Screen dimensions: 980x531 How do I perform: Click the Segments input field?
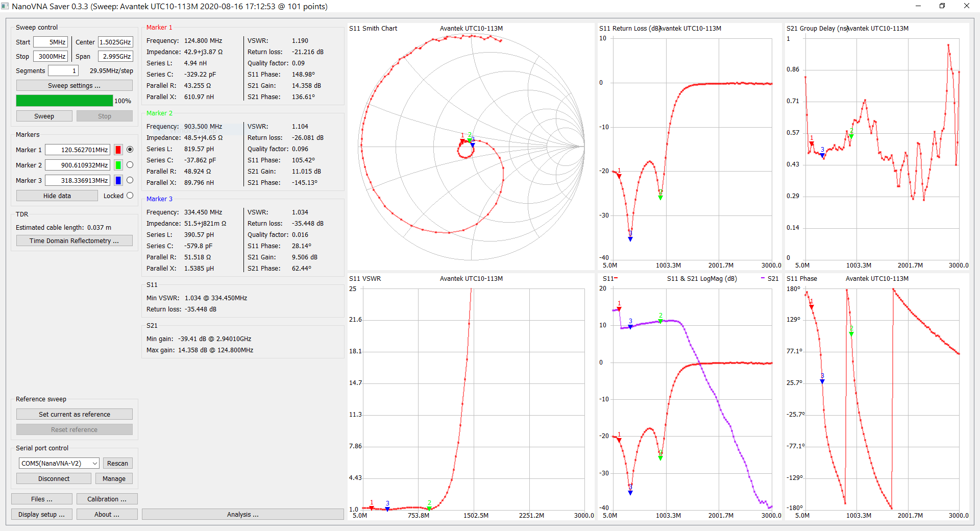[63, 70]
